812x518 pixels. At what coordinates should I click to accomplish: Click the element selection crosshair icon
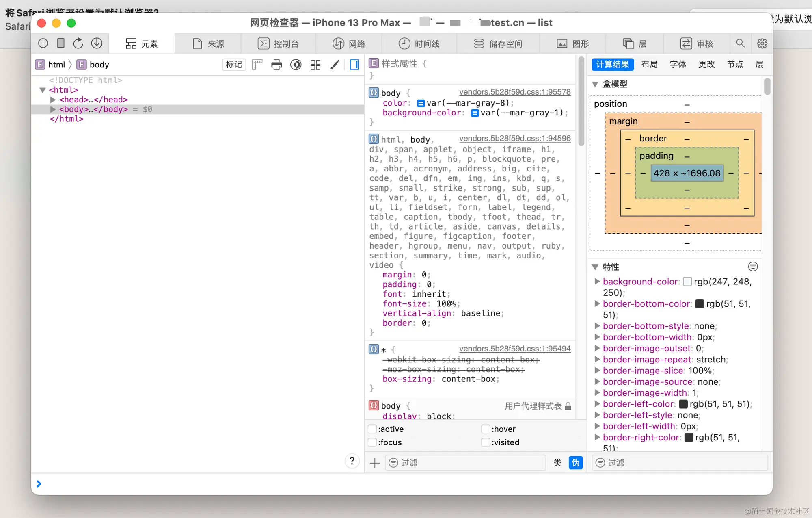(x=43, y=43)
